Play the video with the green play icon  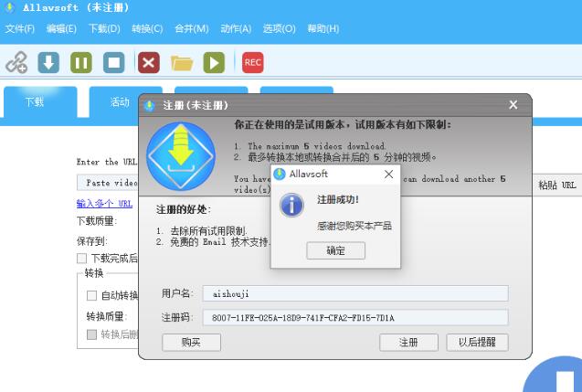214,62
